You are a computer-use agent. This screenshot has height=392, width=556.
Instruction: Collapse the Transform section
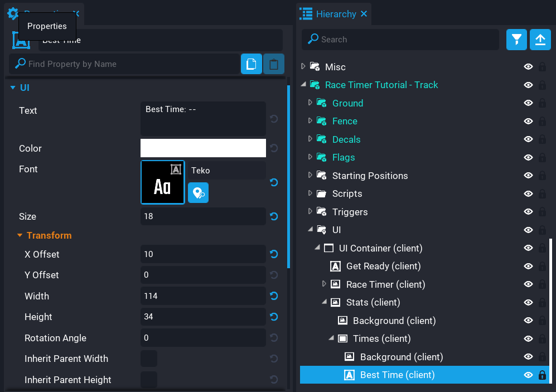point(20,235)
